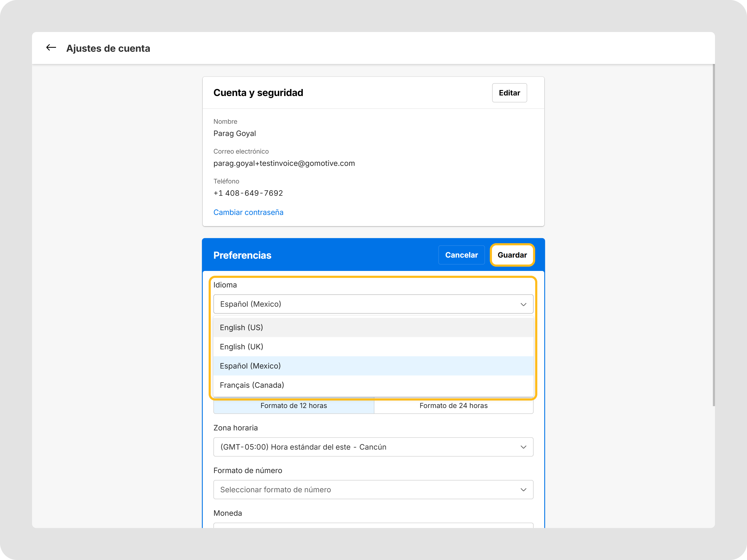The width and height of the screenshot is (747, 560).
Task: Select Formato de 12 horas
Action: pyautogui.click(x=293, y=405)
